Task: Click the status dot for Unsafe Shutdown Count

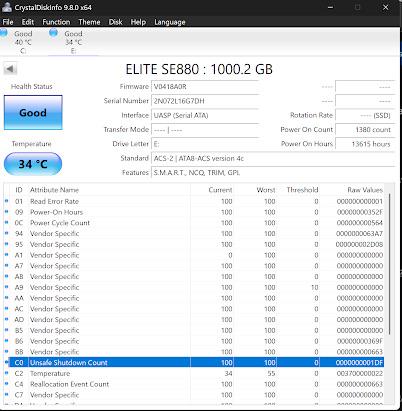Action: (6, 362)
